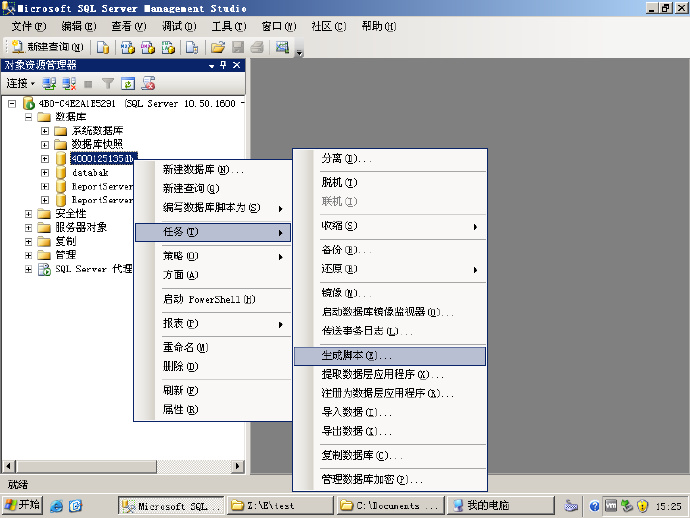The height and width of the screenshot is (518, 690).
Task: Click the Save disk icon in toolbar
Action: tap(238, 47)
